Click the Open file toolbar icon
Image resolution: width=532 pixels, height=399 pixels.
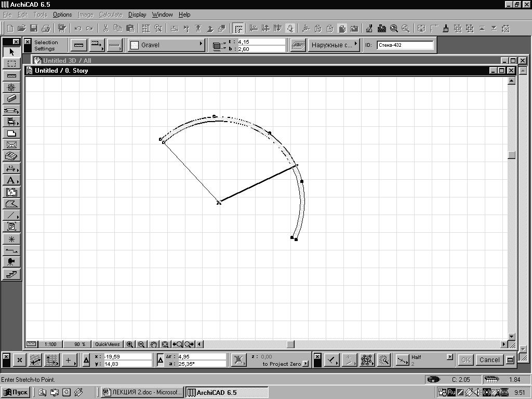(x=22, y=29)
